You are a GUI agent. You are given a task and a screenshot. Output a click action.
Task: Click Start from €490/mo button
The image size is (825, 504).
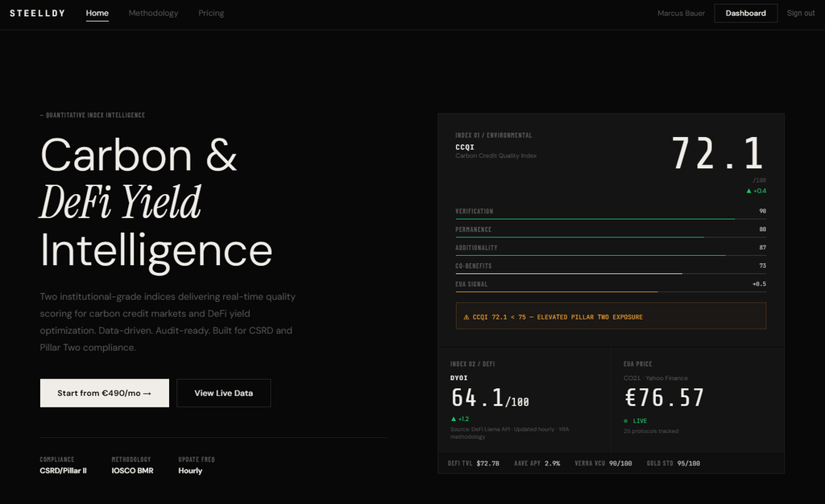point(105,393)
